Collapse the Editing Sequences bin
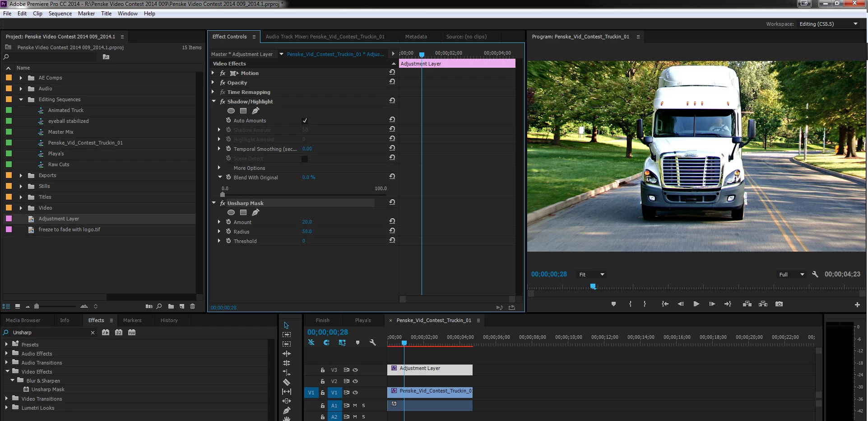Screen dimensions: 868x421 [21, 99]
